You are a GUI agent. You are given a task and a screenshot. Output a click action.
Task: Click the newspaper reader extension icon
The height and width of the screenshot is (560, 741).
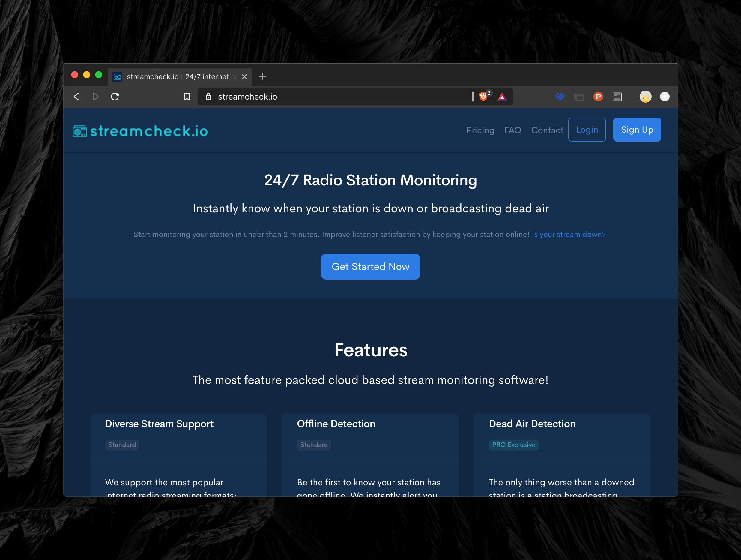pyautogui.click(x=617, y=97)
